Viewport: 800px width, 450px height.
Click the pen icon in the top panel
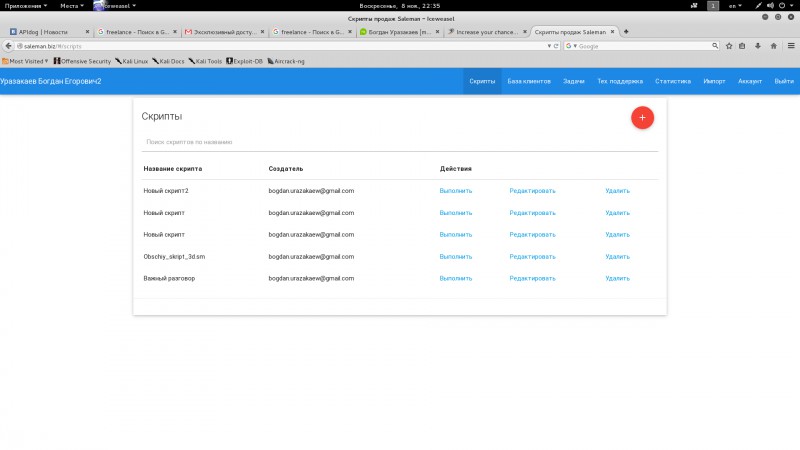point(758,6)
